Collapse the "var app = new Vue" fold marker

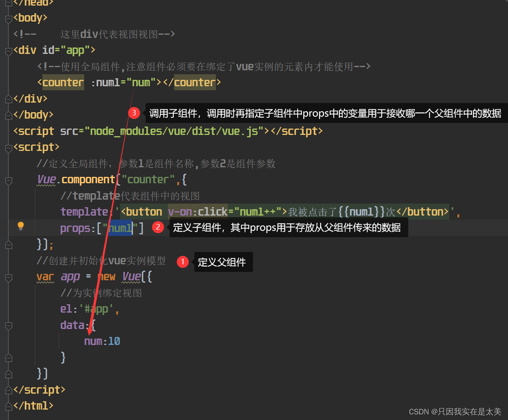pyautogui.click(x=8, y=277)
